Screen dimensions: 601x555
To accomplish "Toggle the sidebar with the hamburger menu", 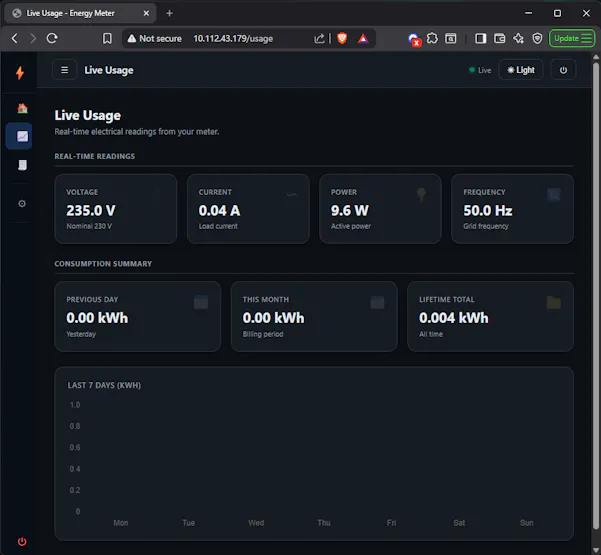I will 64,70.
